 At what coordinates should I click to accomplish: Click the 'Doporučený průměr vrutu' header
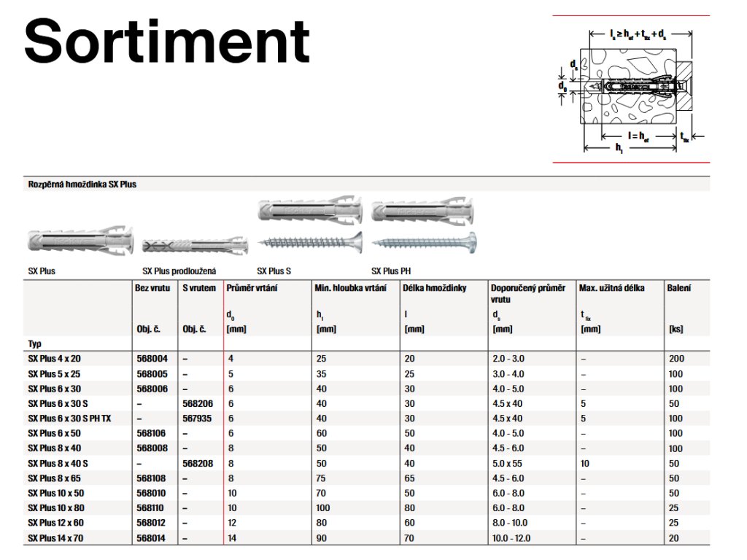point(528,294)
